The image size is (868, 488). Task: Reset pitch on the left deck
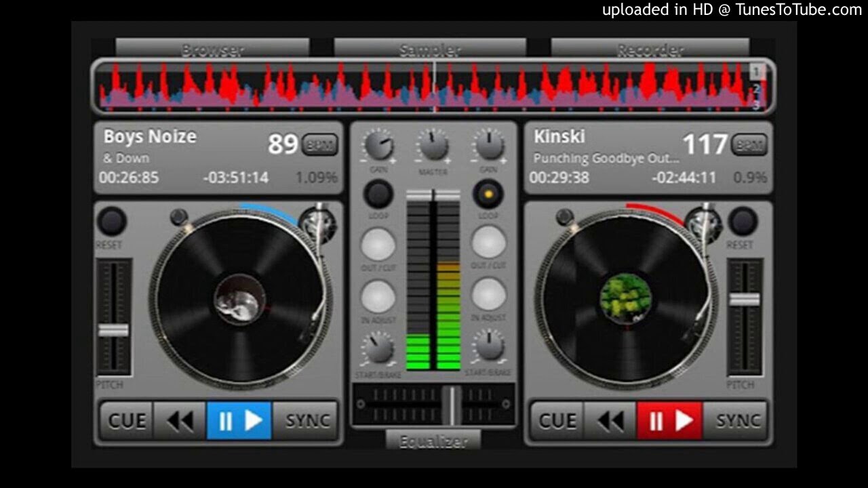point(112,222)
